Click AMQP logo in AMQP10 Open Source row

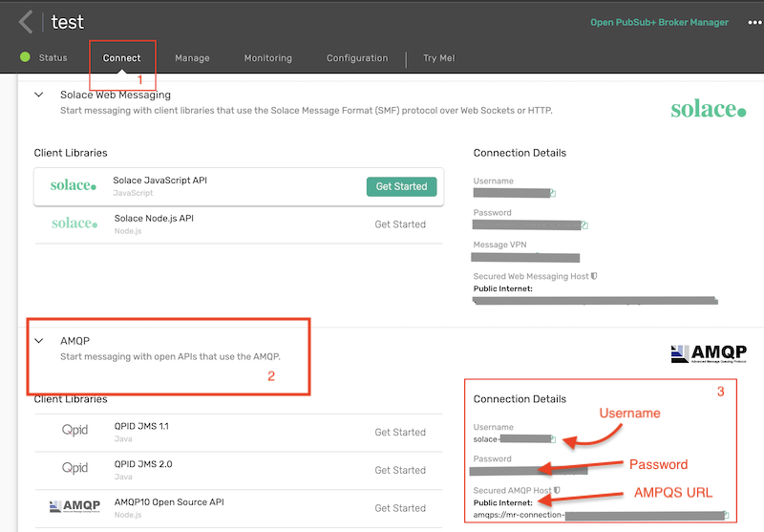pos(74,506)
